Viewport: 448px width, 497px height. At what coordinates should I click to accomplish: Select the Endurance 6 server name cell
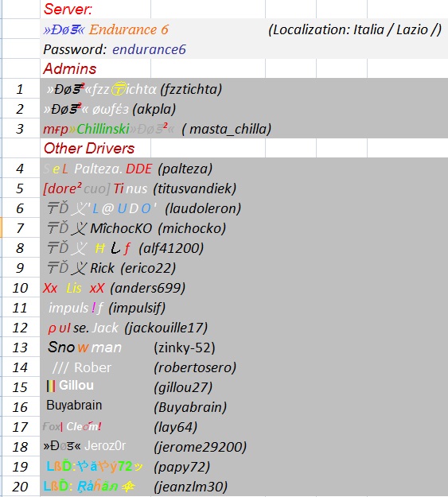pos(106,29)
